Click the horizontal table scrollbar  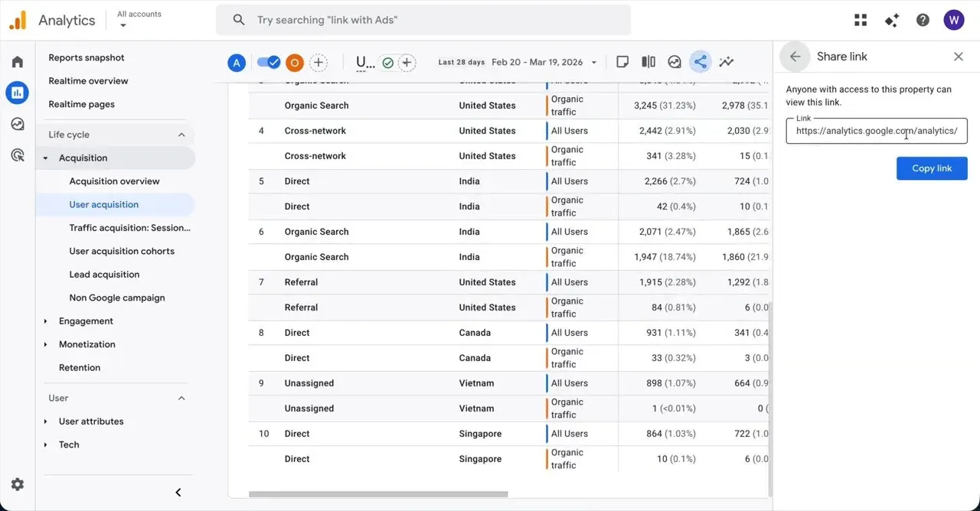click(x=378, y=494)
